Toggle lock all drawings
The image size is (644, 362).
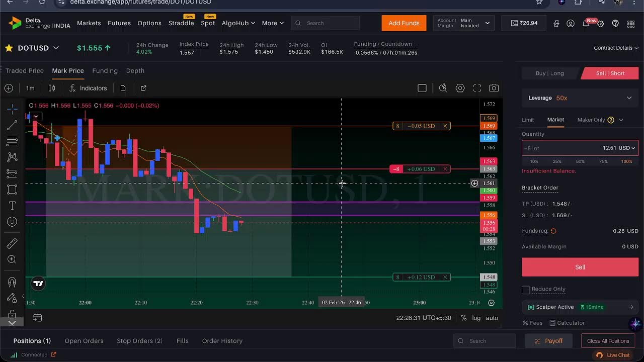12,314
